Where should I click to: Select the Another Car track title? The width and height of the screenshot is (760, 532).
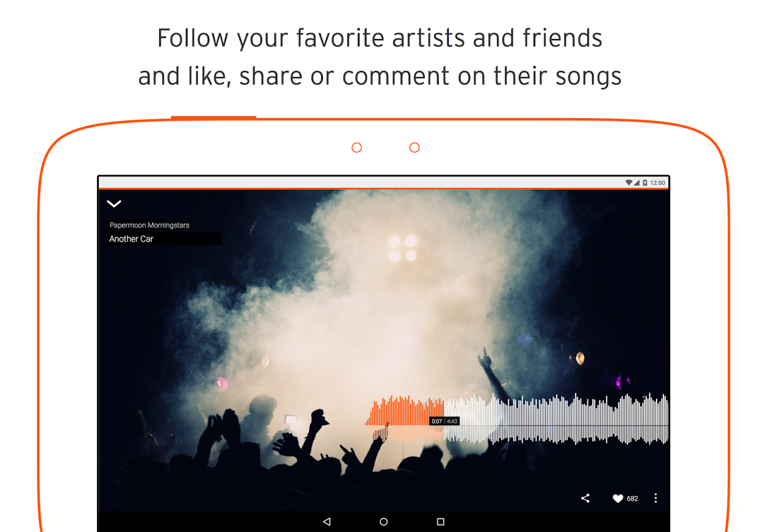click(131, 239)
